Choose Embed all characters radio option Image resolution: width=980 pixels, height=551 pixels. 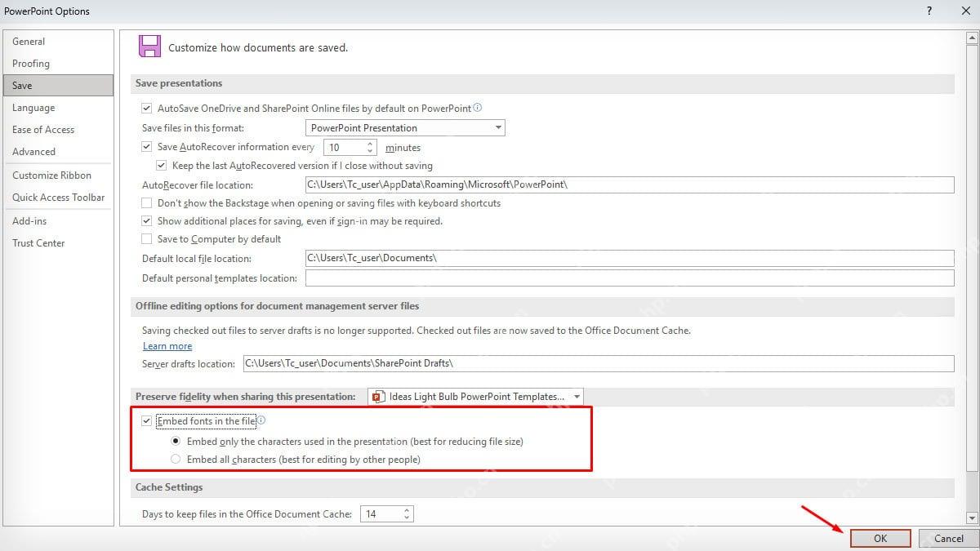(x=176, y=460)
